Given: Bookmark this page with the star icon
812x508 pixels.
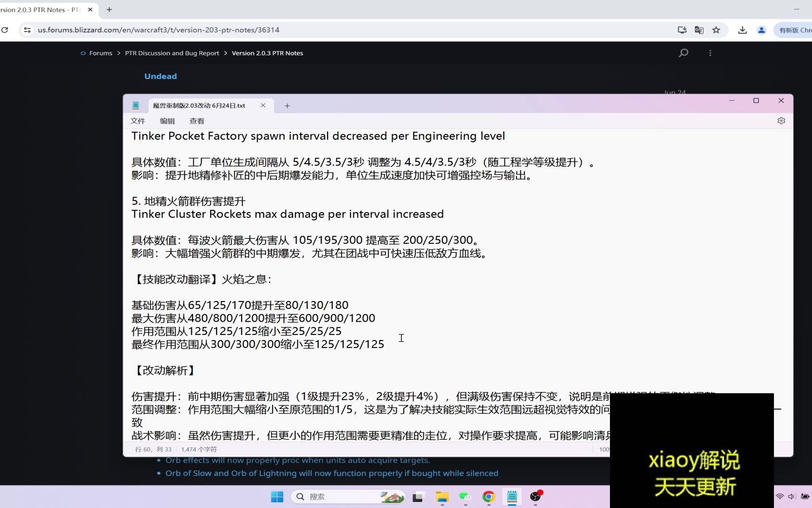Looking at the screenshot, I should [716, 30].
